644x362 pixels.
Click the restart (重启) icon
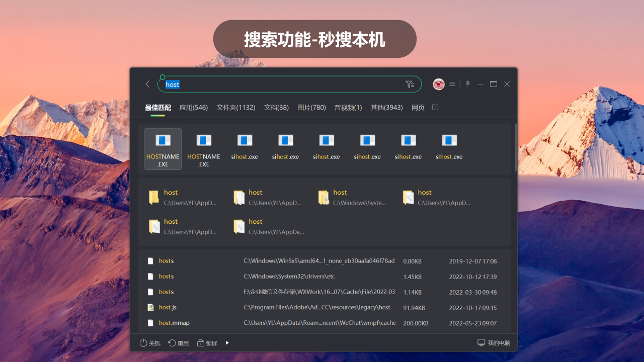tap(172, 342)
